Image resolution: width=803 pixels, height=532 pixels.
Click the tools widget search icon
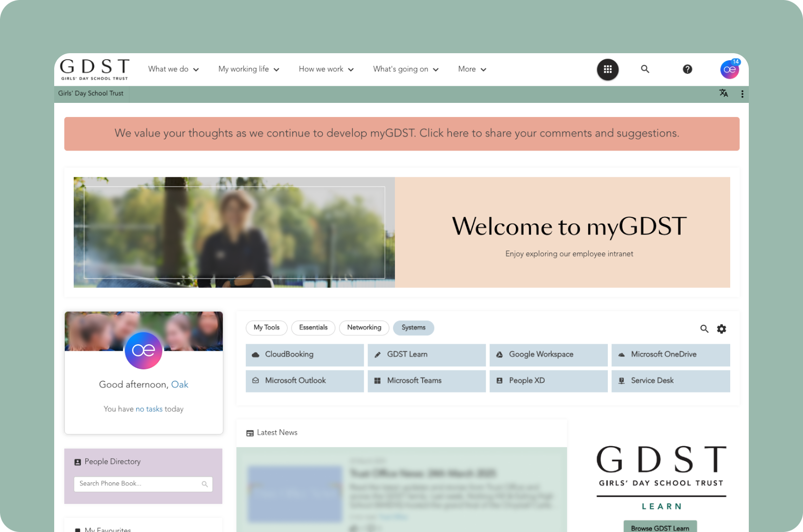click(704, 329)
